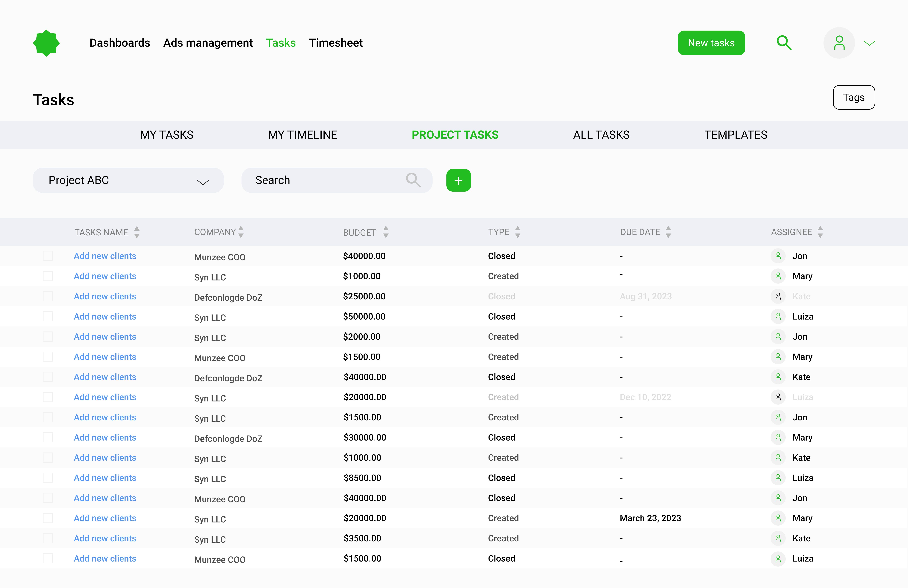This screenshot has width=908, height=588.
Task: Open Add new clients link in $1500.00 Jon row
Action: [105, 417]
